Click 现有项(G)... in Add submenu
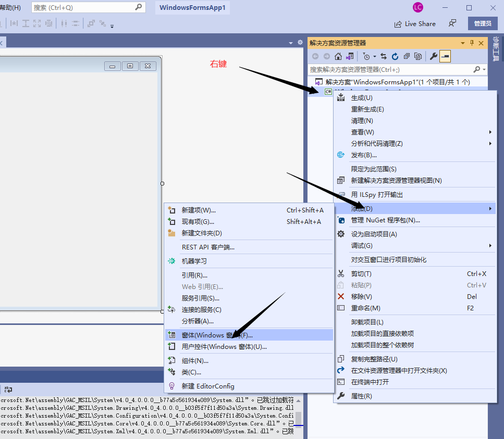The width and height of the screenshot is (504, 439). (x=249, y=222)
